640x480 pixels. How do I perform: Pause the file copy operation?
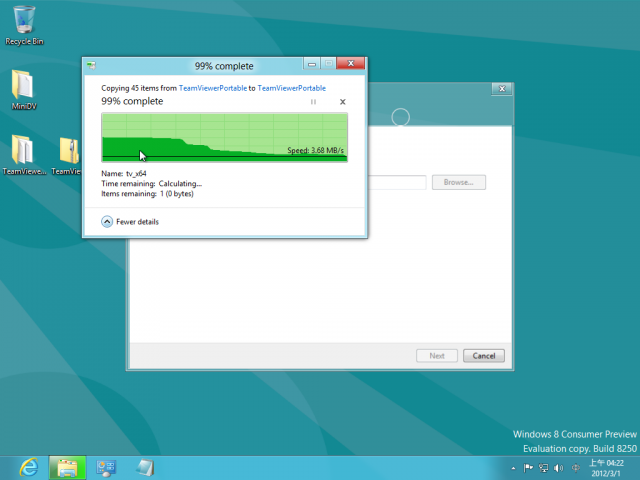point(313,102)
